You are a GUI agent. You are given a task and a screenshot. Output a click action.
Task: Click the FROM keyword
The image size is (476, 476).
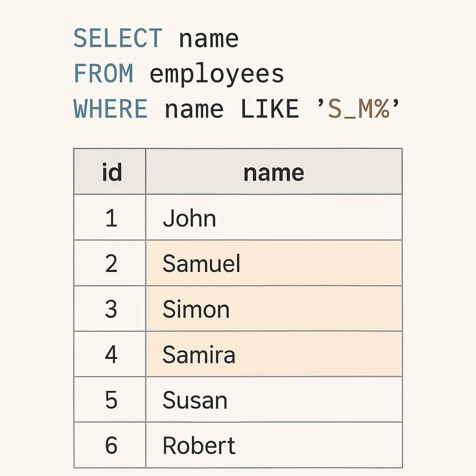[x=103, y=73]
